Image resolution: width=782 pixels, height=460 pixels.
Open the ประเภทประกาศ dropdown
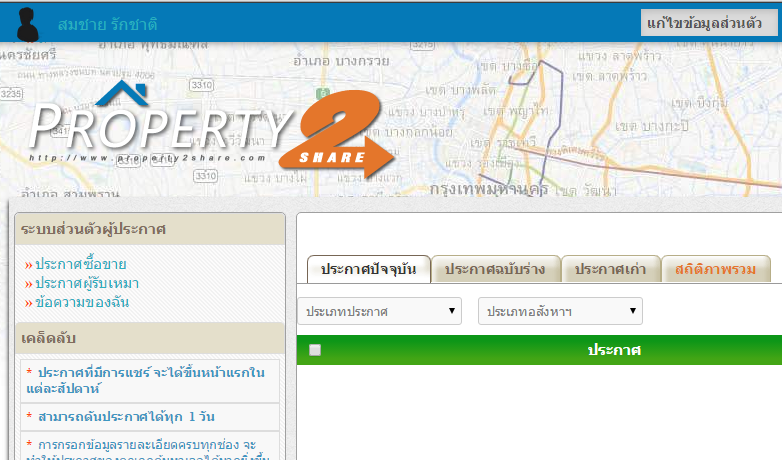[380, 311]
